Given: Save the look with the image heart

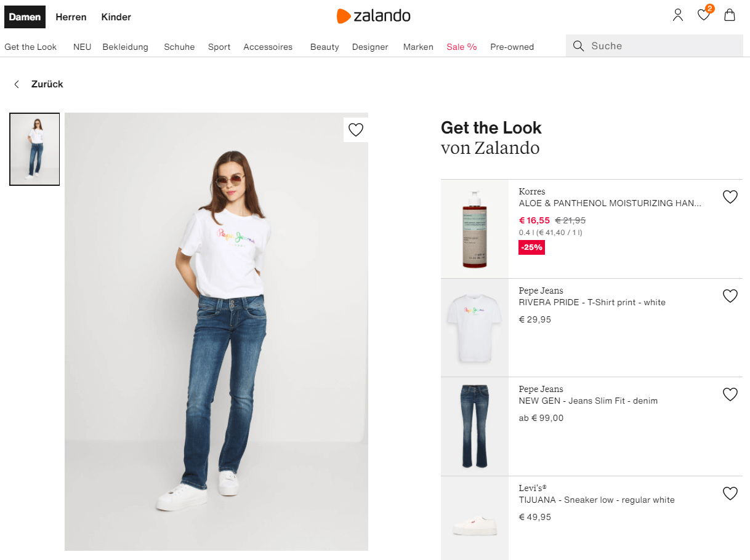Looking at the screenshot, I should 356,130.
